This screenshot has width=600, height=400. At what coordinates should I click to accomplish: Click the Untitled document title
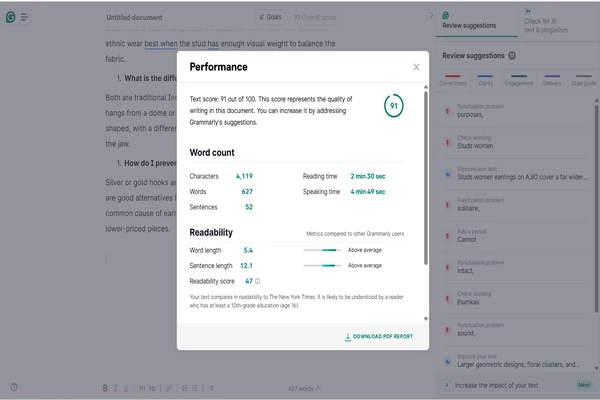134,18
